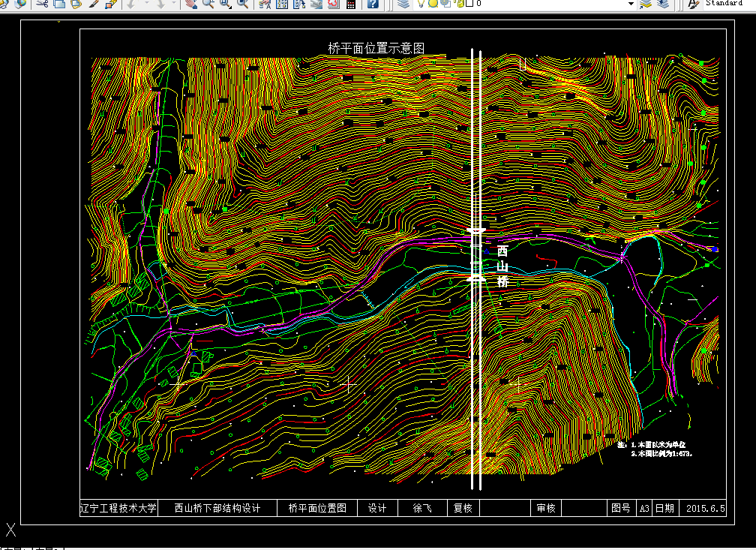Select title block cell 辽宁工程技术大学
This screenshot has width=756, height=550.
click(x=118, y=508)
